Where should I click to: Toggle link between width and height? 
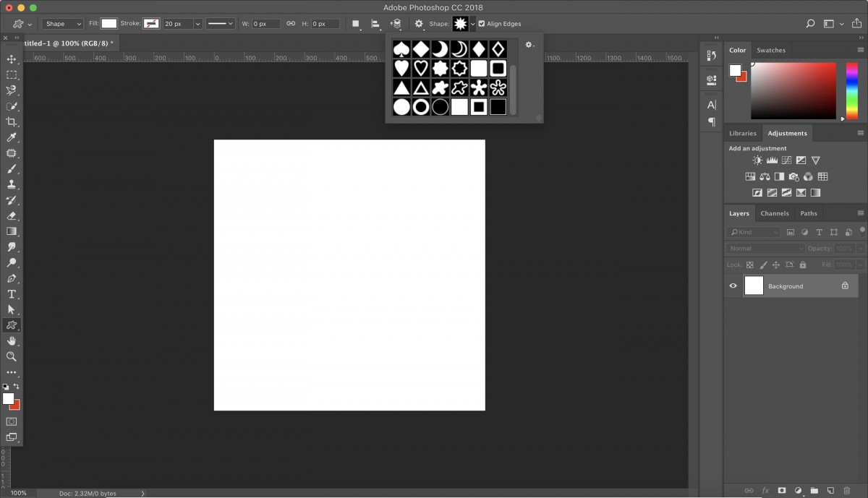coord(291,24)
